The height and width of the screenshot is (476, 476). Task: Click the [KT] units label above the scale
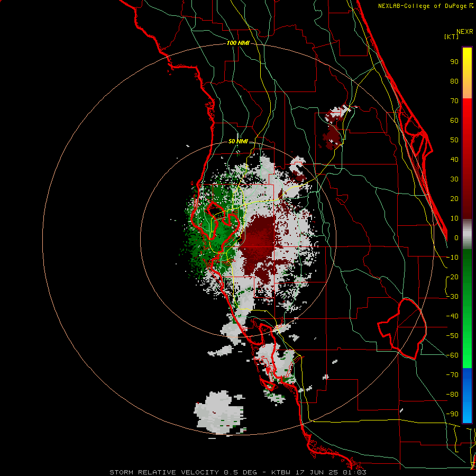point(451,36)
